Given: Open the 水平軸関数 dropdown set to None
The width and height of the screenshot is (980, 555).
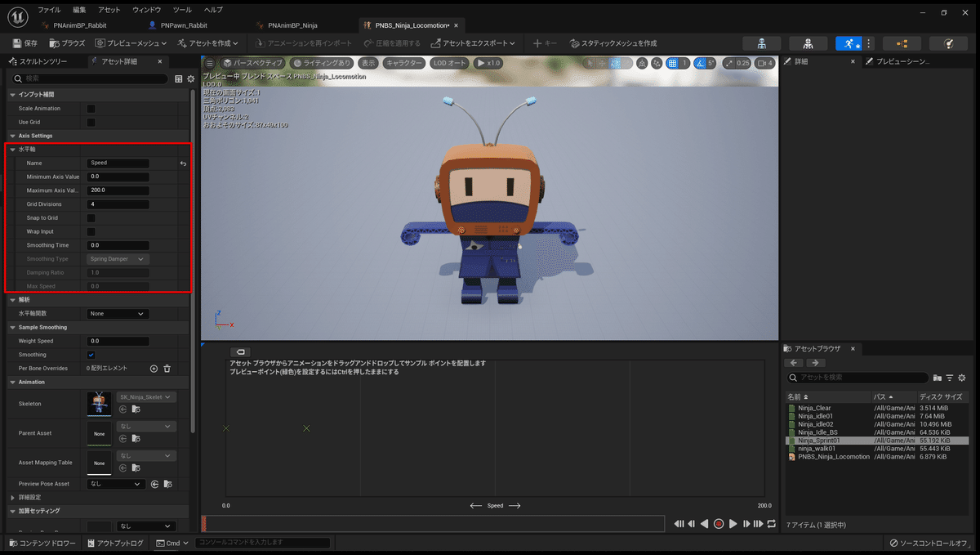Looking at the screenshot, I should [x=118, y=314].
